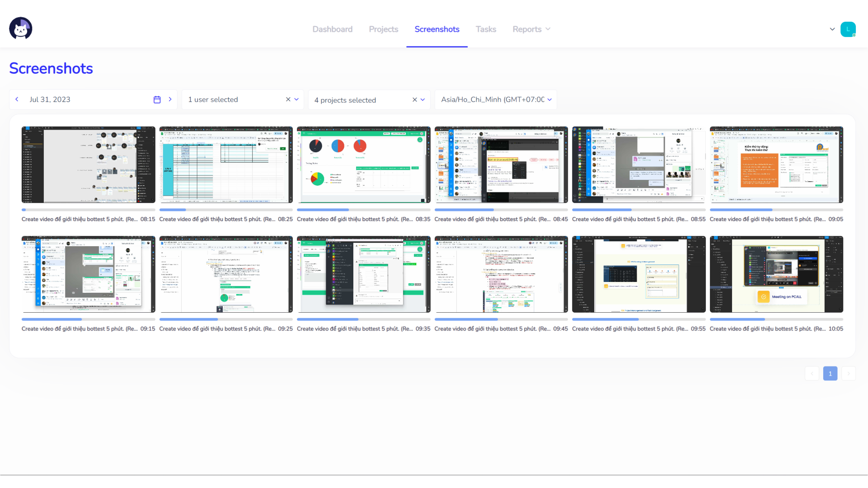This screenshot has height=488, width=868.
Task: Go to next day arrow
Action: [x=170, y=99]
